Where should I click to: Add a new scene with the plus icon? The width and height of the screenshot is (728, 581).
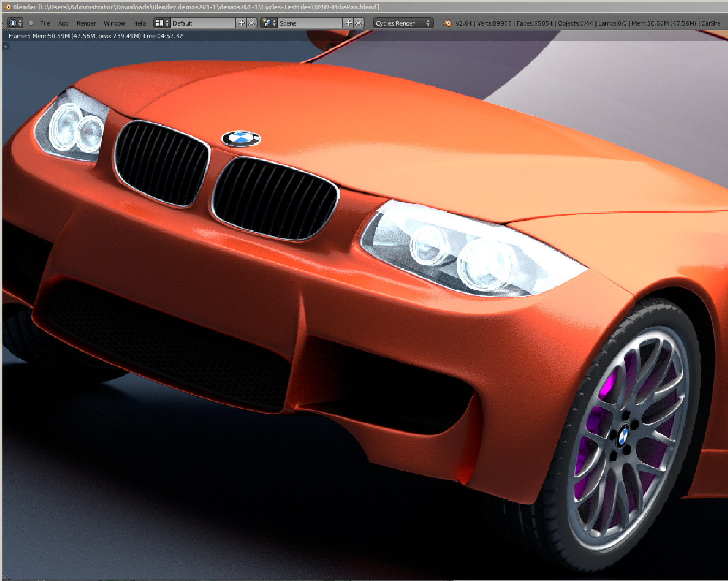pyautogui.click(x=349, y=23)
